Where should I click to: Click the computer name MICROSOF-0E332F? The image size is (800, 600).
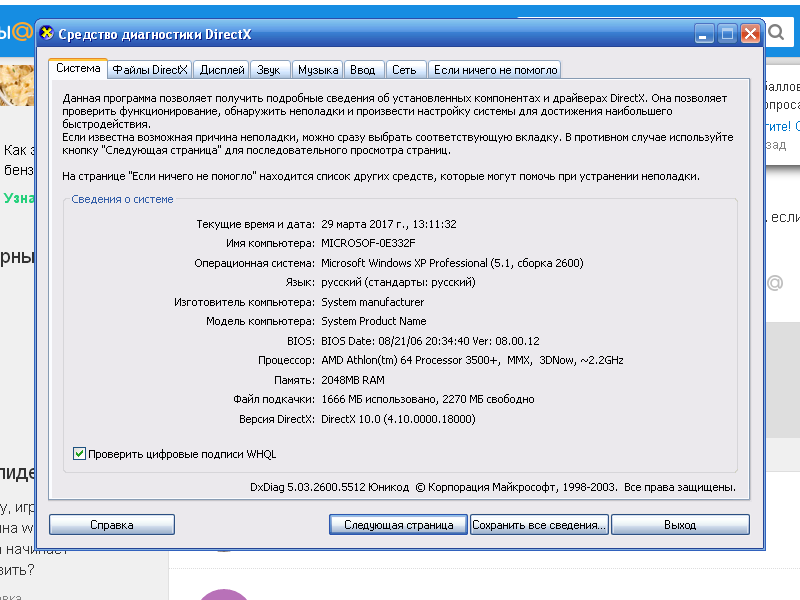coord(368,243)
